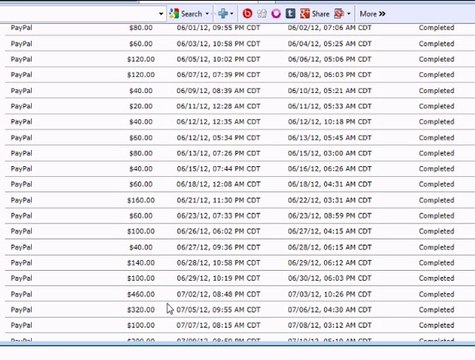475x360 pixels.
Task: Click paid date 07/06/12, 04:30 AM CDT
Action: pyautogui.click(x=329, y=310)
